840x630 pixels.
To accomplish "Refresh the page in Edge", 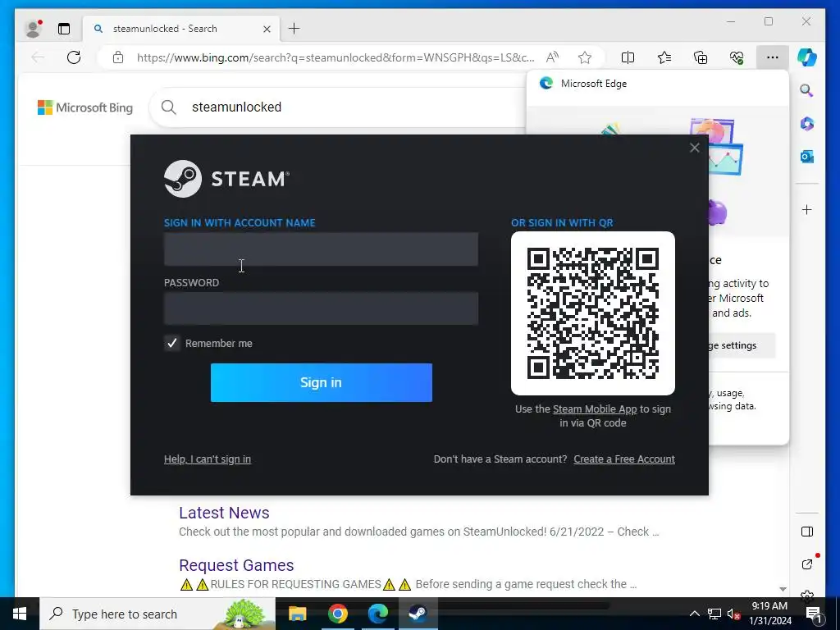I will (x=74, y=57).
